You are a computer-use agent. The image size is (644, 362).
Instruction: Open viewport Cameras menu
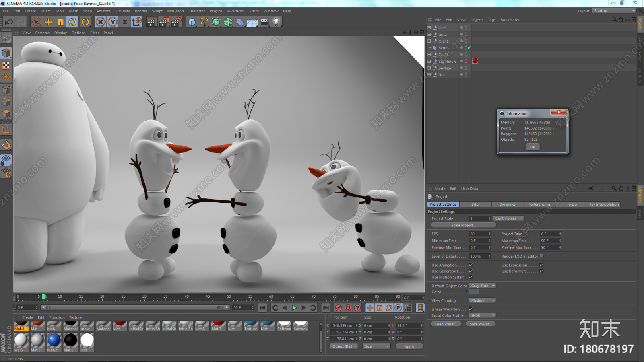[42, 33]
